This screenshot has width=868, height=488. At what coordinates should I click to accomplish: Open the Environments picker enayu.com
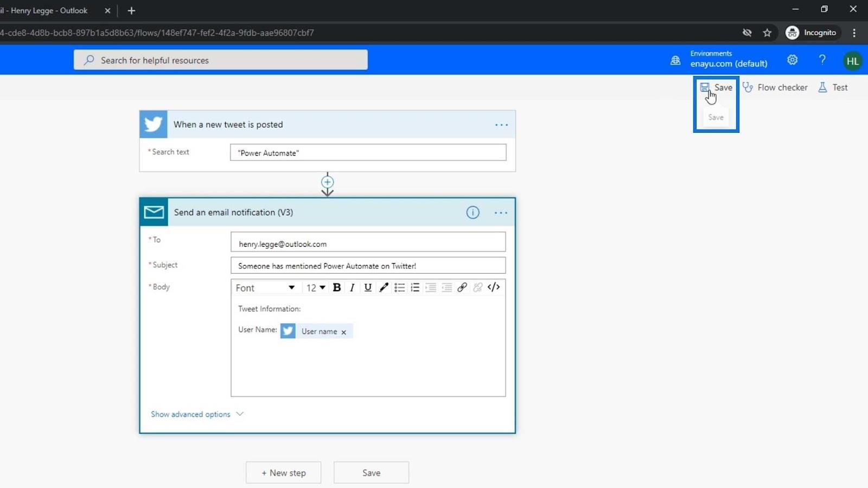pos(720,59)
